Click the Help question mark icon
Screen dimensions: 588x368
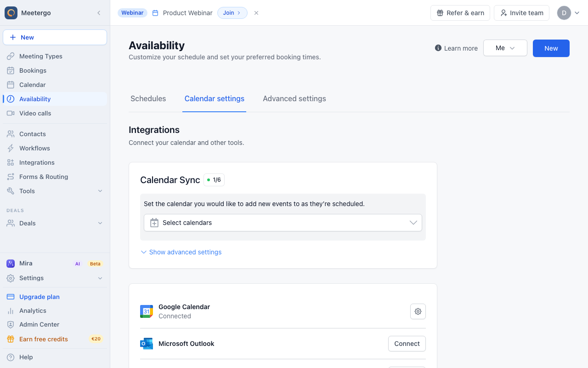tap(11, 357)
